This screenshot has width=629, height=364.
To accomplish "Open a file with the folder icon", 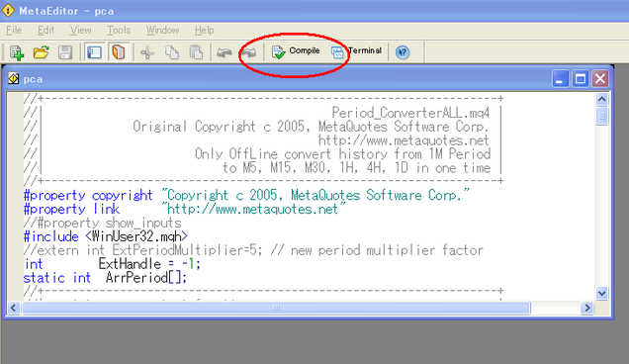I will 41,52.
